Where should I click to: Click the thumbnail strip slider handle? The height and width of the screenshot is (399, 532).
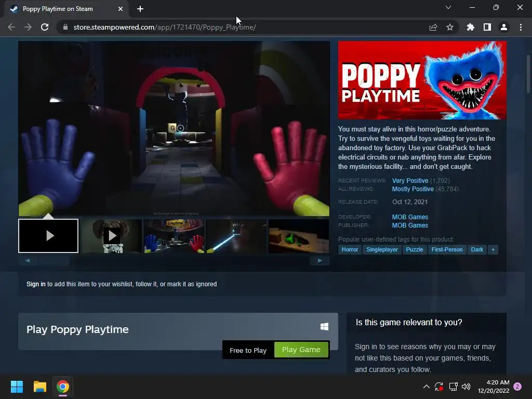click(x=54, y=261)
